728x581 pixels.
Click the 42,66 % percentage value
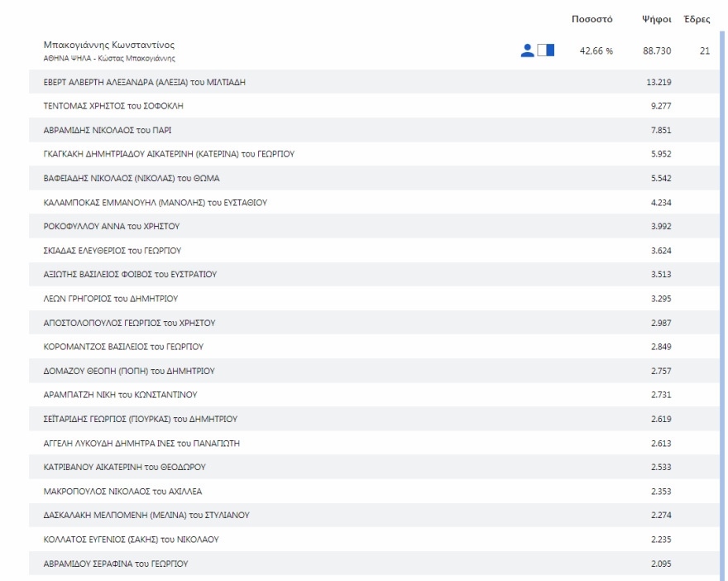[x=596, y=51]
